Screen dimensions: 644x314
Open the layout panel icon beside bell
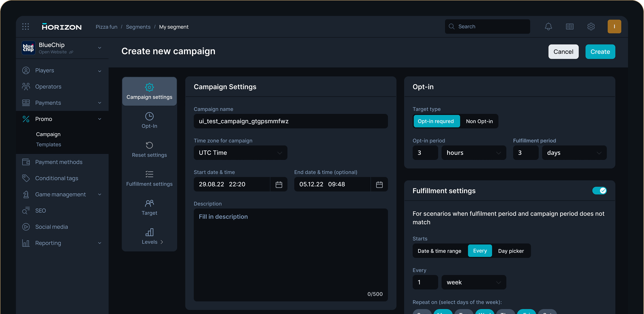(569, 27)
